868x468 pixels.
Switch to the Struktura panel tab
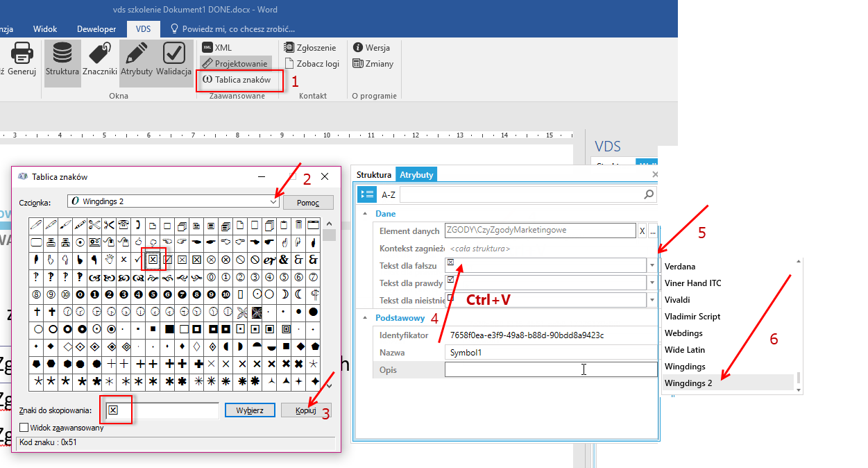coord(374,175)
